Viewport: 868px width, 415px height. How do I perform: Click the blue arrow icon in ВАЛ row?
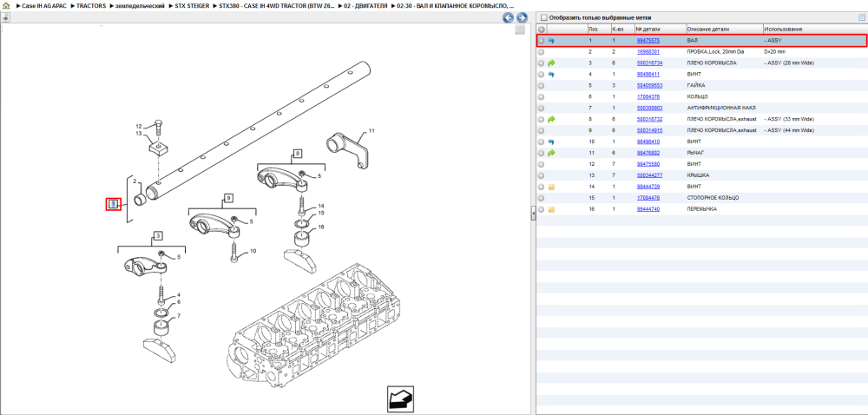[551, 41]
